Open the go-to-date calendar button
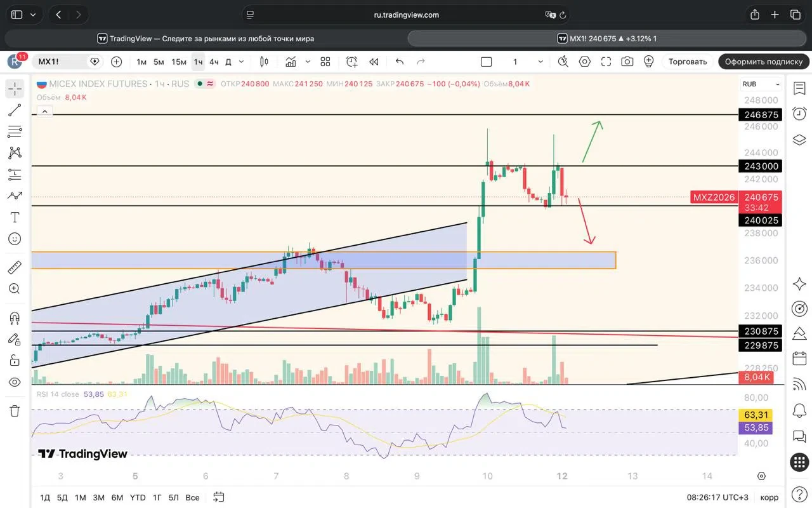The width and height of the screenshot is (812, 508). point(219,497)
